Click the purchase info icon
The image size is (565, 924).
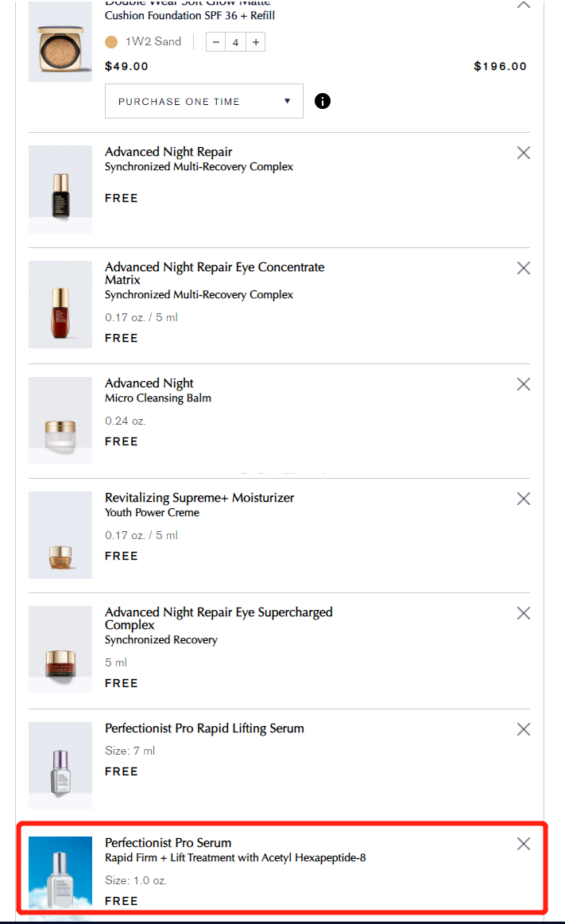click(323, 101)
